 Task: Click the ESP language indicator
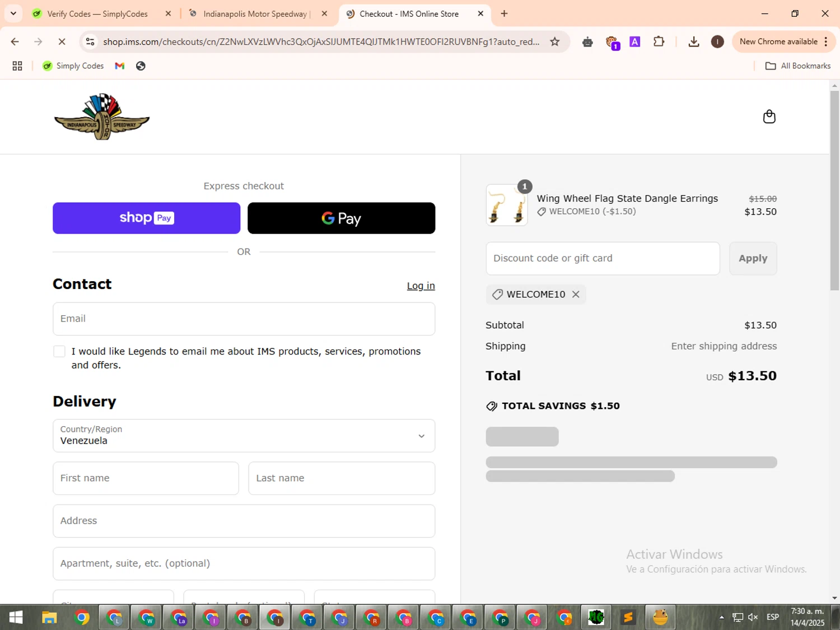click(x=773, y=617)
